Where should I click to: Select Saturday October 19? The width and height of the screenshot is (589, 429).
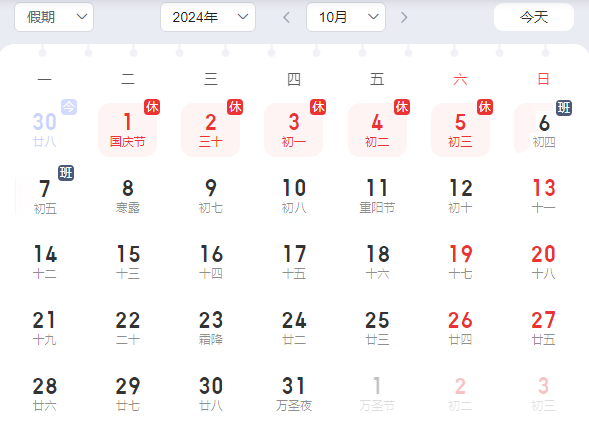coord(460,262)
